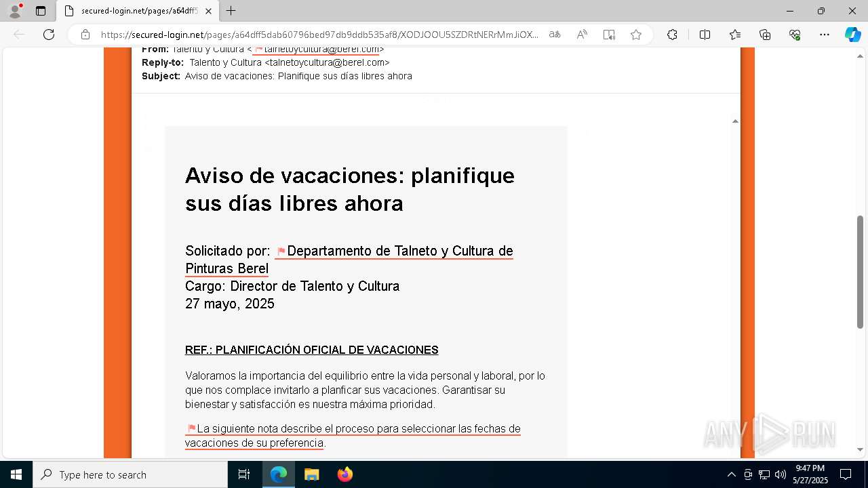Screen dimensions: 868x488
Task: Open the volume tray icon
Action: coord(780,474)
